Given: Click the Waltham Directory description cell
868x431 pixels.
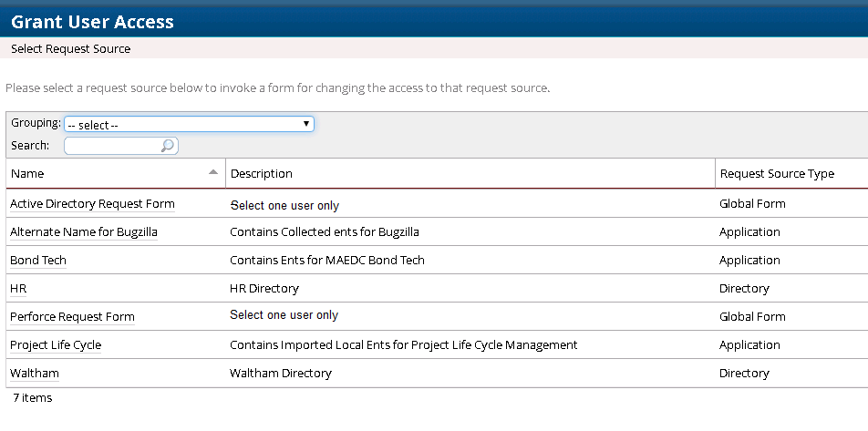Looking at the screenshot, I should click(281, 374).
